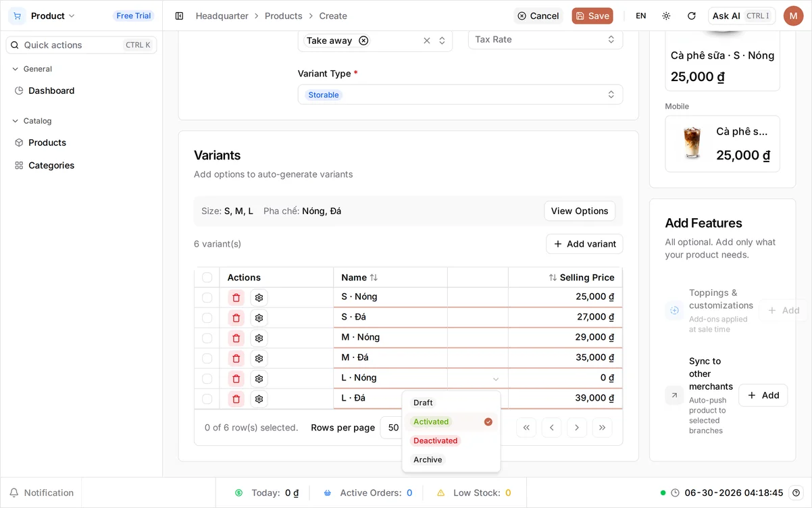Check the M · Đá row checkbox
Screen dimensions: 812x508
click(x=207, y=358)
